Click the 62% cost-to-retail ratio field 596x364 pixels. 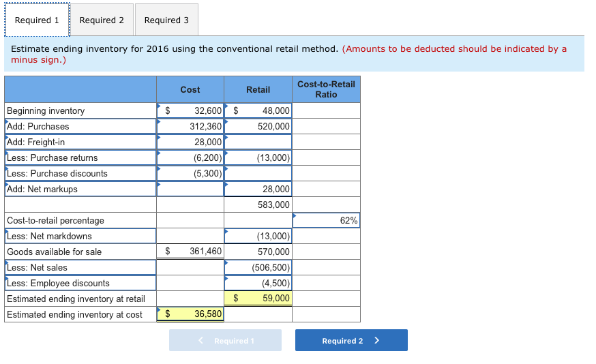tap(326, 220)
